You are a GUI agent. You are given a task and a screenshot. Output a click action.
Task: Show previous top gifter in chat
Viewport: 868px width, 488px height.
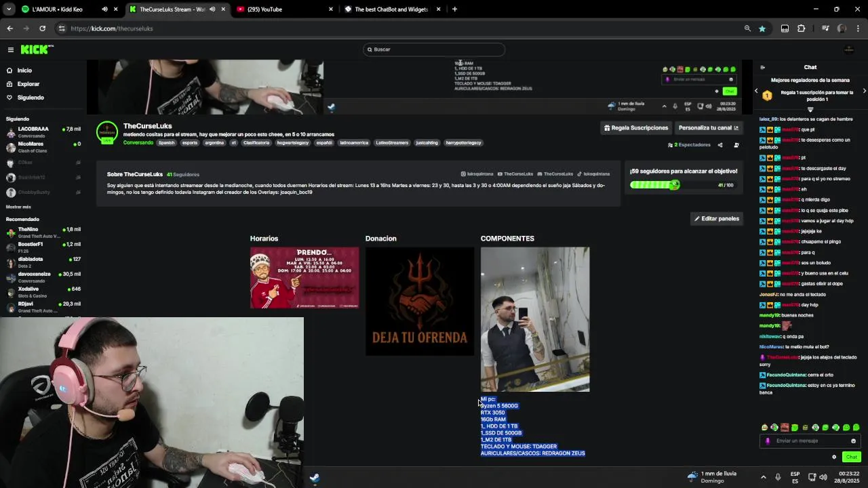click(756, 91)
